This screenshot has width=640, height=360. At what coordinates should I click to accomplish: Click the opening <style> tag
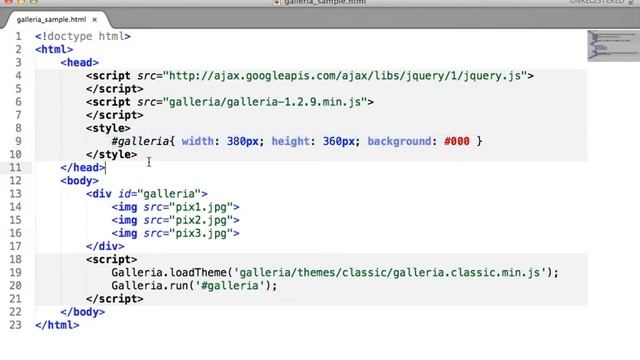tap(108, 128)
